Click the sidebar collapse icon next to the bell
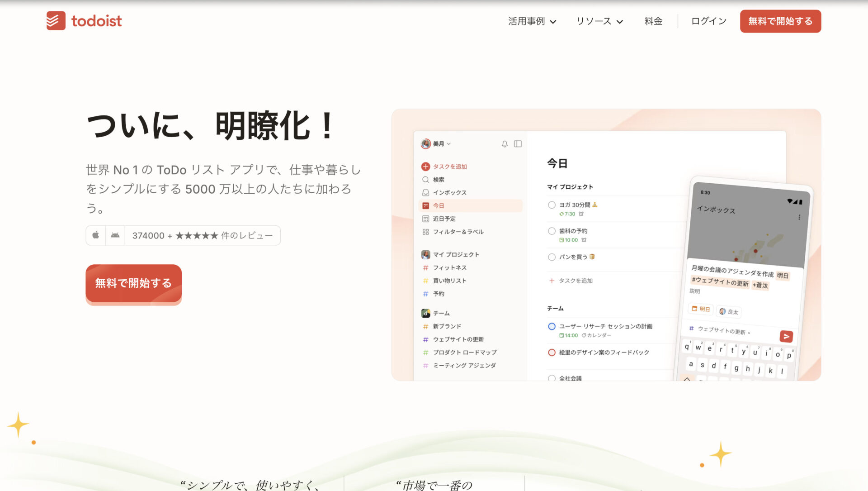This screenshot has width=868, height=491. (517, 144)
